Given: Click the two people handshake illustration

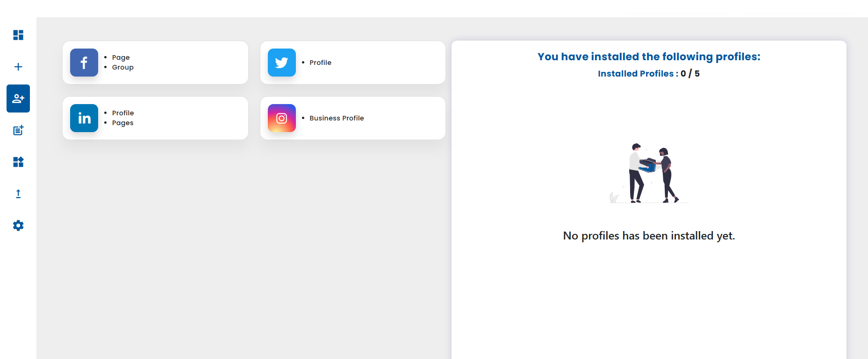Looking at the screenshot, I should tap(649, 173).
